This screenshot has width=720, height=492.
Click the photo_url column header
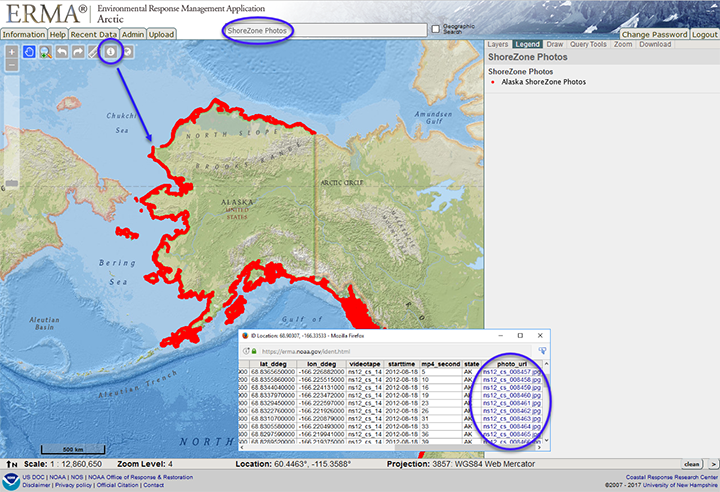click(x=512, y=364)
